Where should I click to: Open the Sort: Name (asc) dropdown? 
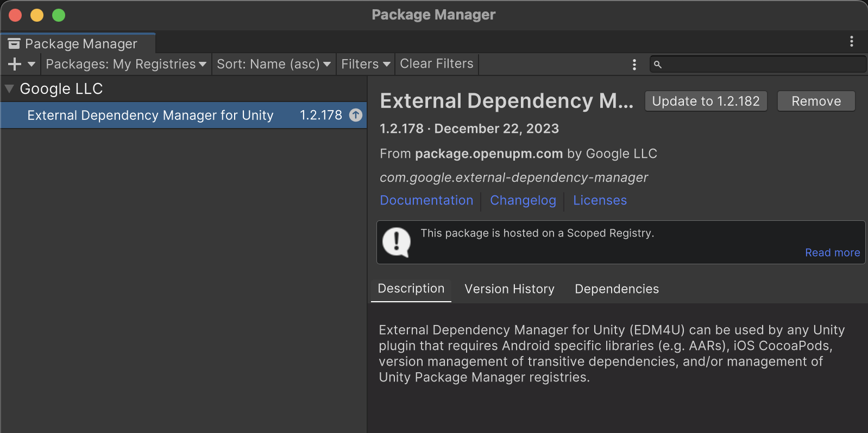click(274, 64)
